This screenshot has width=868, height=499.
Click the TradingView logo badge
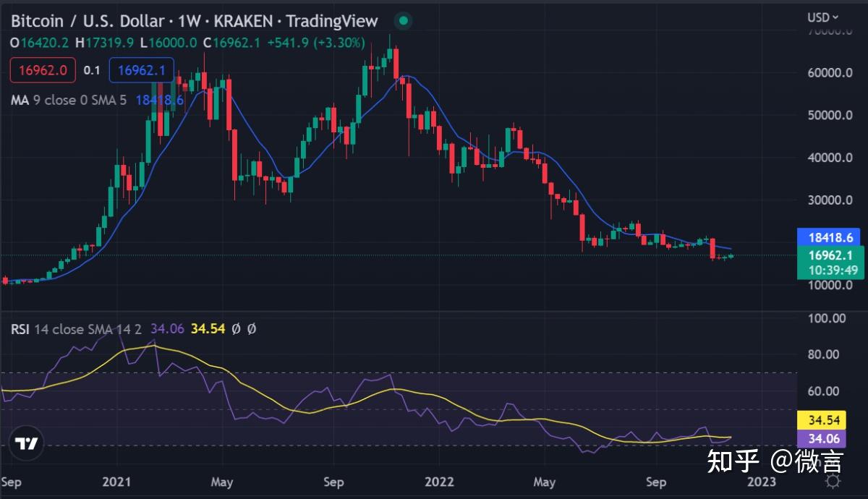click(x=28, y=443)
